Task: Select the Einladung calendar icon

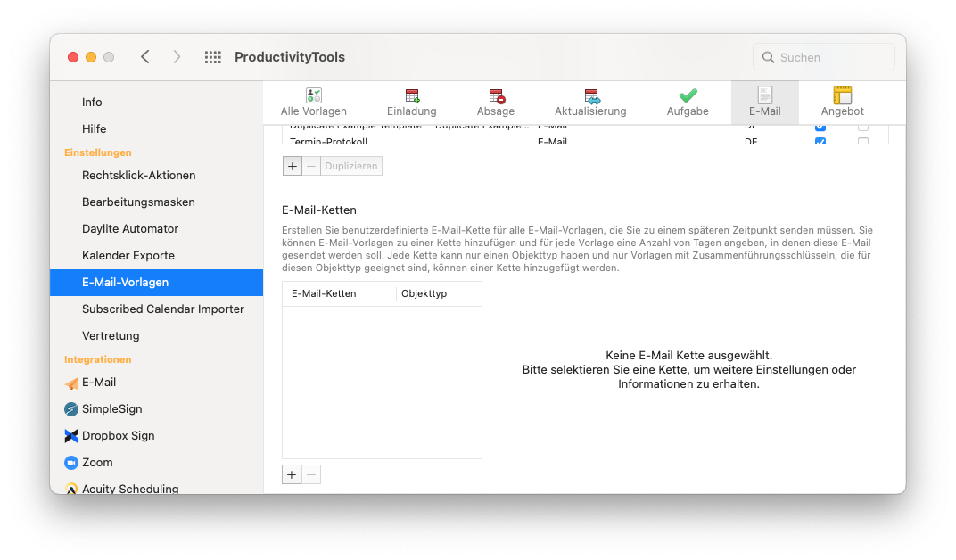Action: click(412, 95)
